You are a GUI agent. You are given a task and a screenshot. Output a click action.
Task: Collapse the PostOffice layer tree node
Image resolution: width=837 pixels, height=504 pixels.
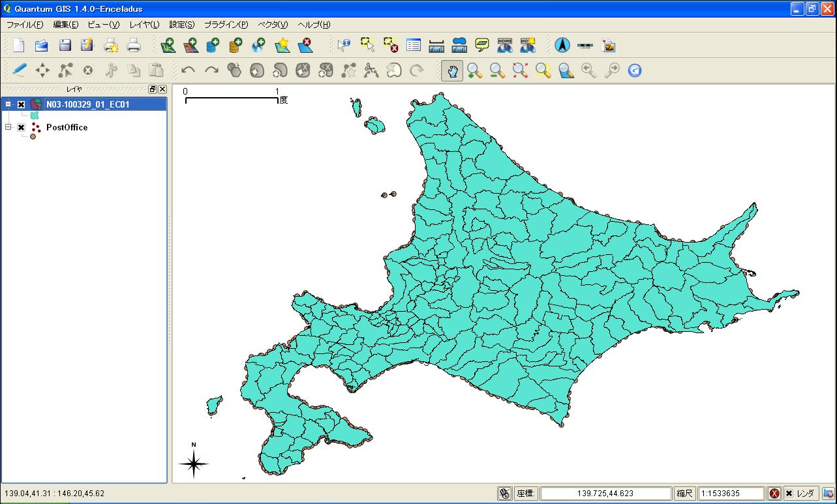coord(8,128)
